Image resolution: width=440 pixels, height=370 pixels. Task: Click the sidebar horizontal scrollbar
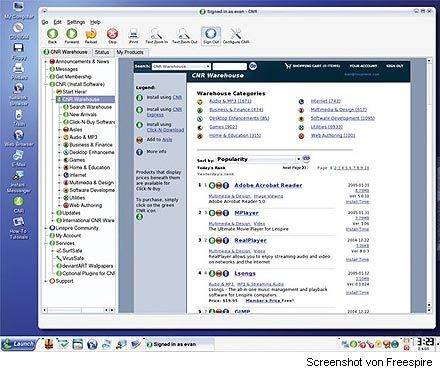78,310
